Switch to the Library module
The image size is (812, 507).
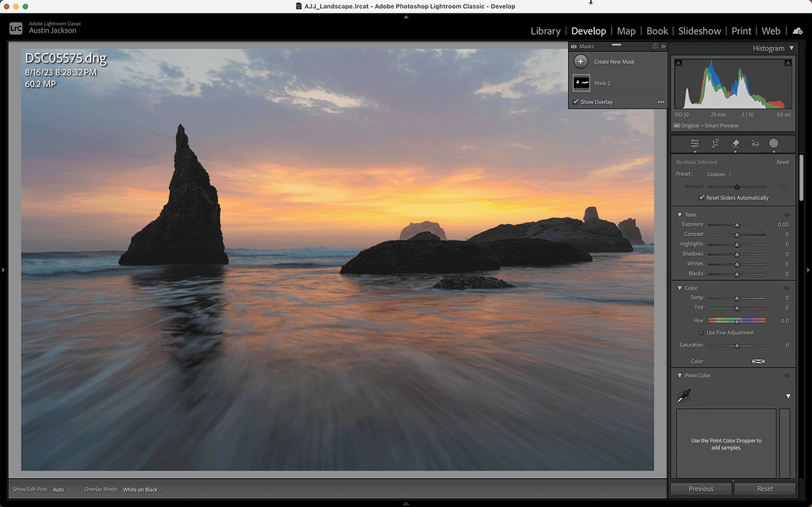pos(545,31)
